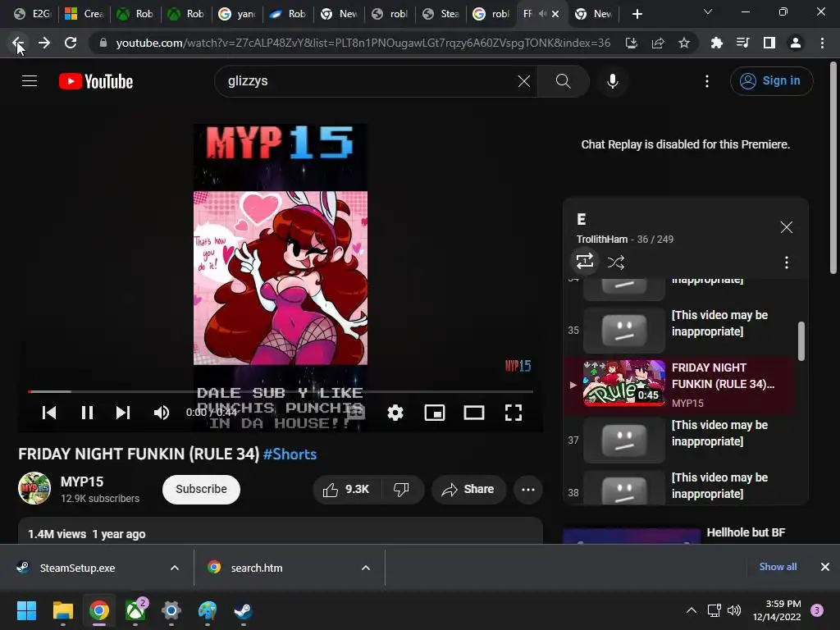840x630 pixels.
Task: Skip to the previous playlist video
Action: click(x=48, y=413)
